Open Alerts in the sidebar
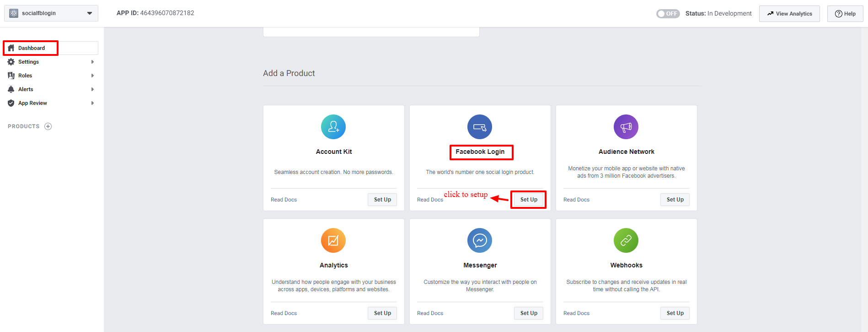The image size is (868, 332). [26, 89]
